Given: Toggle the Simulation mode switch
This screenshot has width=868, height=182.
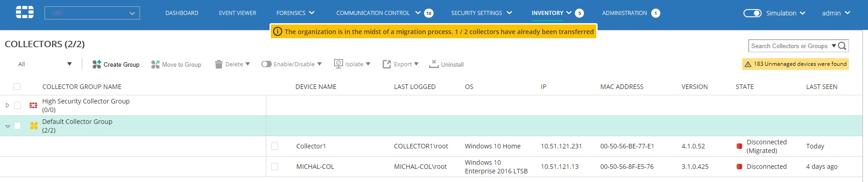Looking at the screenshot, I should tap(752, 13).
